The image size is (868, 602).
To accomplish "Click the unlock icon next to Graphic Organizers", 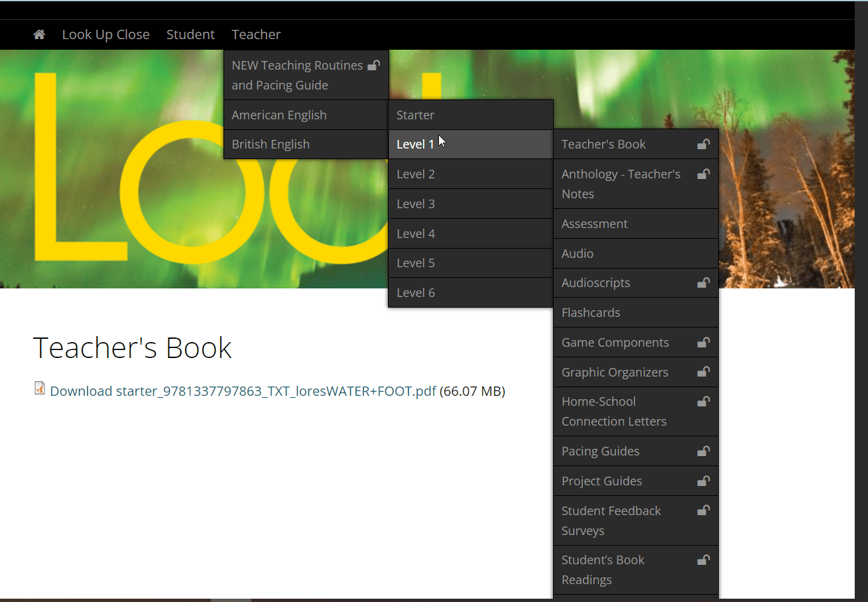I will [x=703, y=372].
